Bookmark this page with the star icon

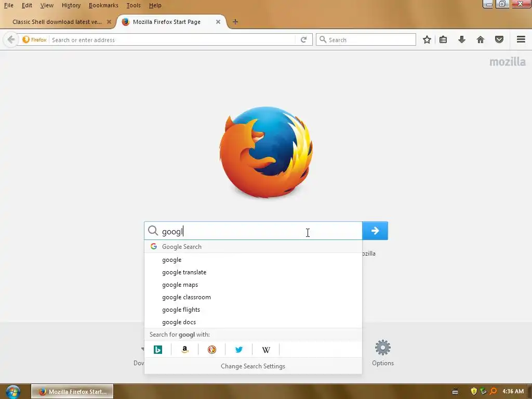[x=427, y=39]
